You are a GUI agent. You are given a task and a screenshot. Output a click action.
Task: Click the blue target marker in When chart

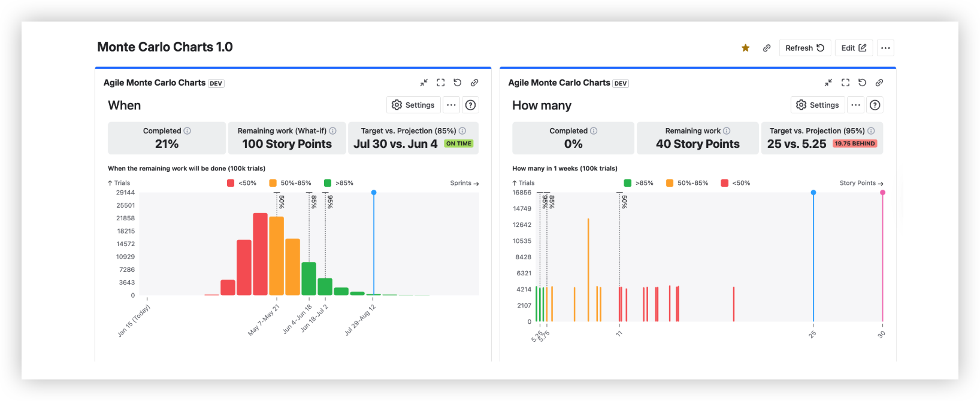pyautogui.click(x=374, y=193)
